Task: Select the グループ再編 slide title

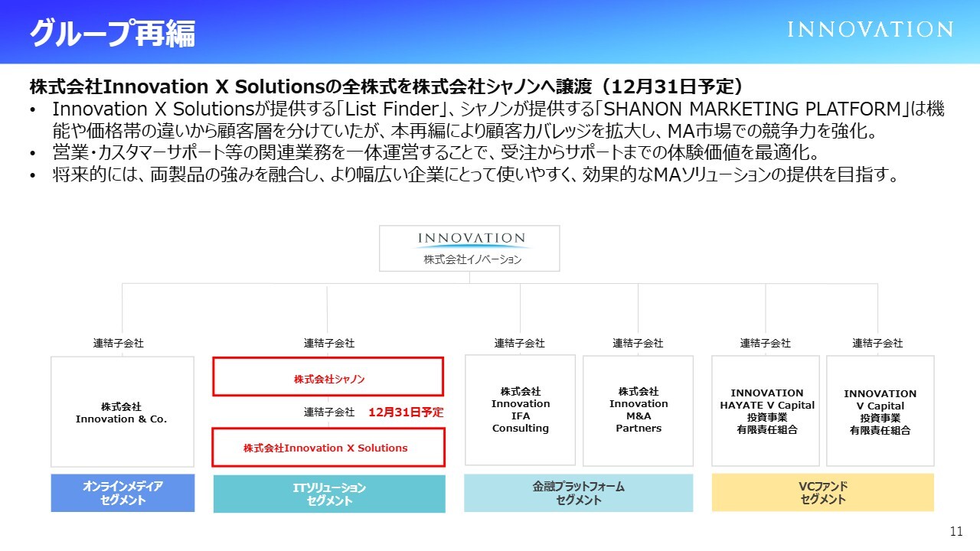Action: point(113,33)
